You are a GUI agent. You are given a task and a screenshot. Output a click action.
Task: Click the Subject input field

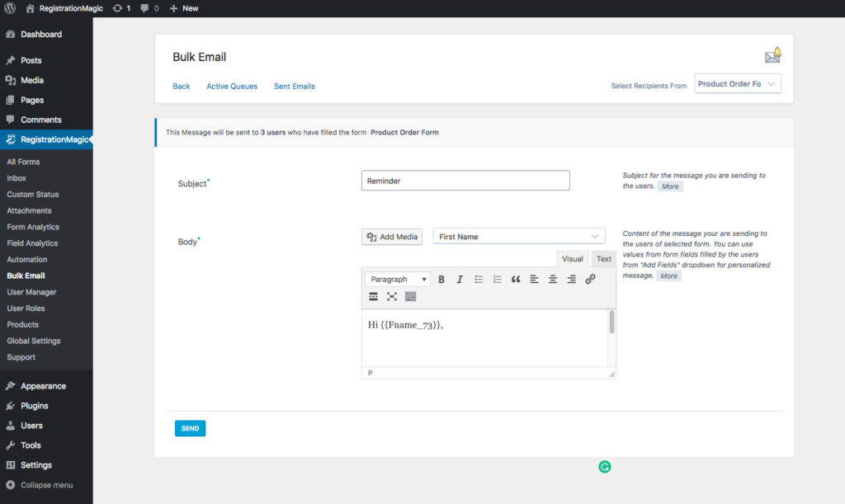[465, 181]
